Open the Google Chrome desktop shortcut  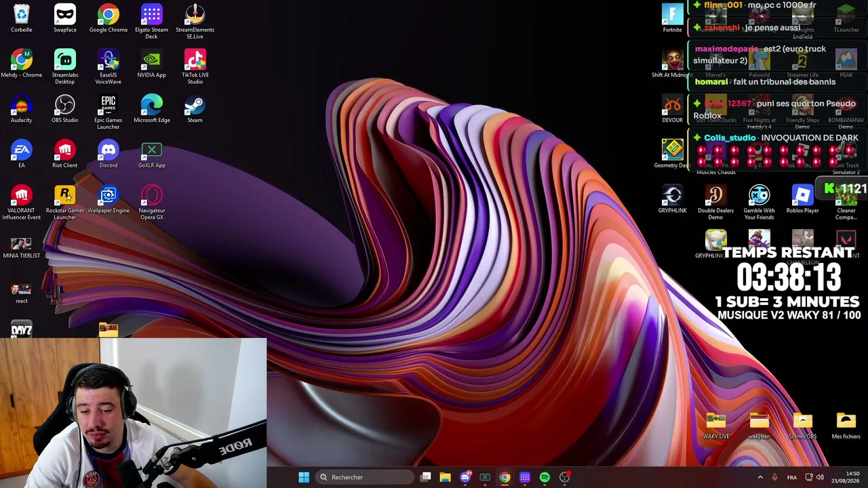108,18
